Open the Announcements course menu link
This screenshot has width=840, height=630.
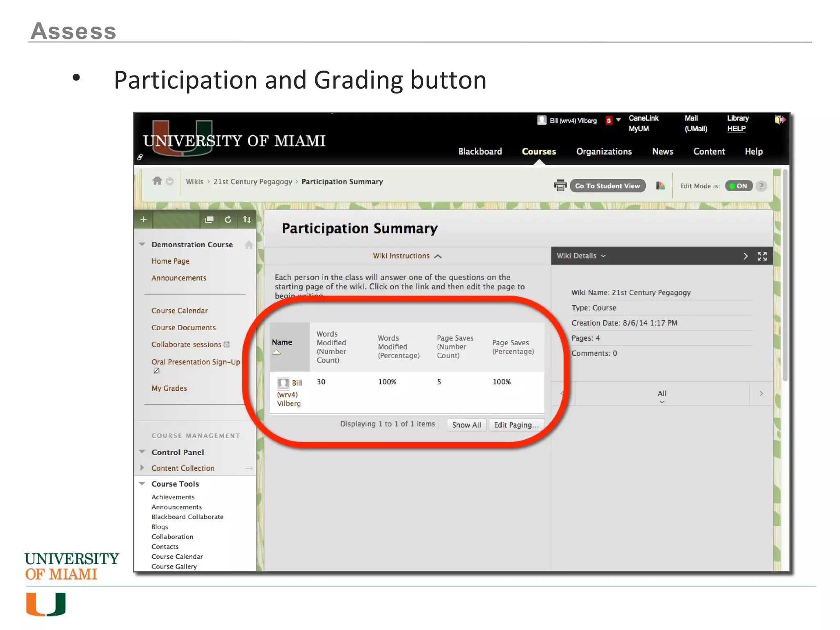(x=179, y=278)
